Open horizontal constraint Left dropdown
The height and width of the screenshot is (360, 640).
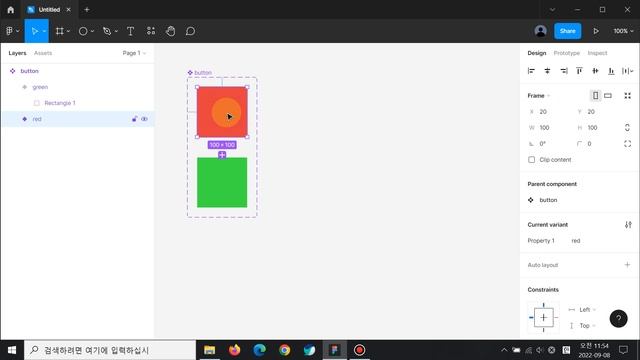[x=587, y=310]
